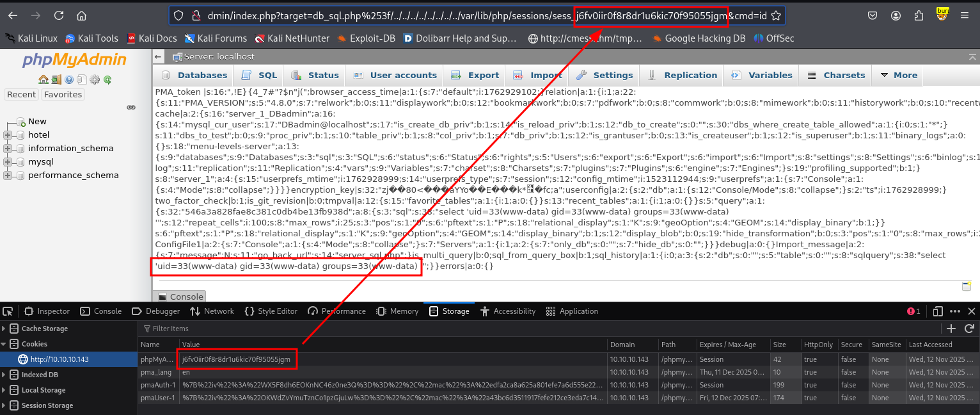Expand the Indexed DB section
The height and width of the screenshot is (415, 980).
tap(4, 375)
